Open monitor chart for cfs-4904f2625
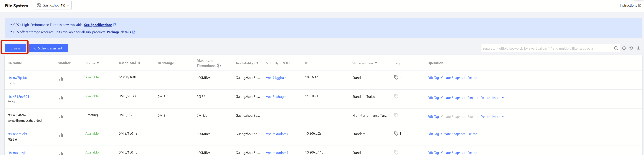Image resolution: width=644 pixels, height=155 pixels. [x=61, y=116]
